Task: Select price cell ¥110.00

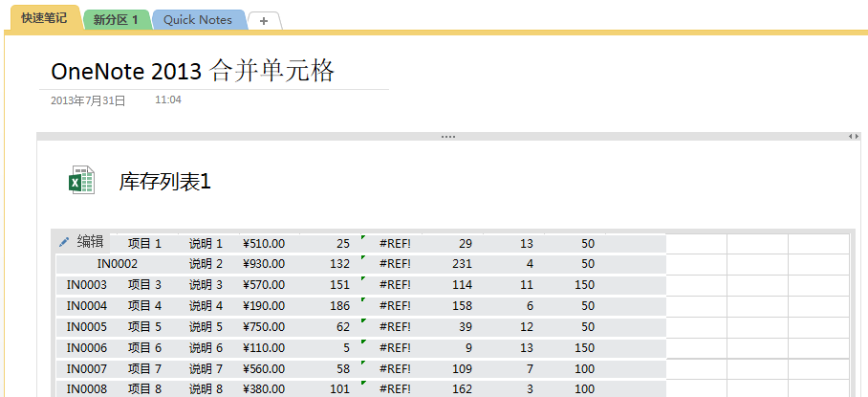Action: point(264,348)
